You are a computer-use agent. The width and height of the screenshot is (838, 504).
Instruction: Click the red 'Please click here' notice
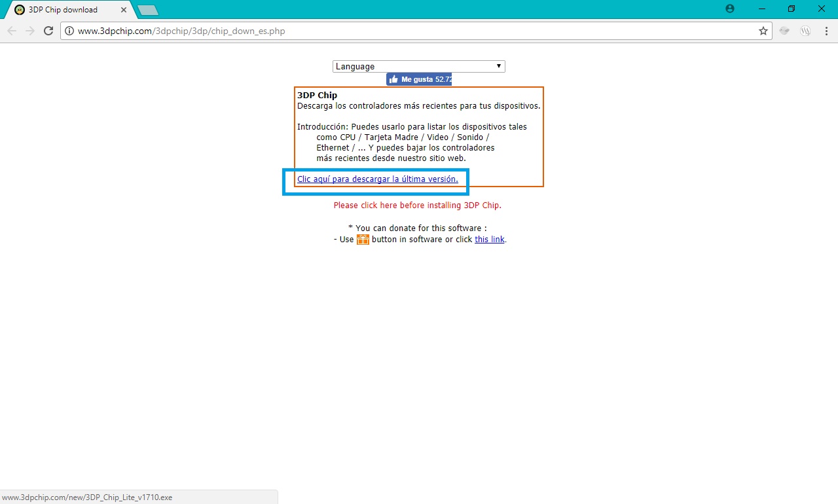(x=418, y=205)
